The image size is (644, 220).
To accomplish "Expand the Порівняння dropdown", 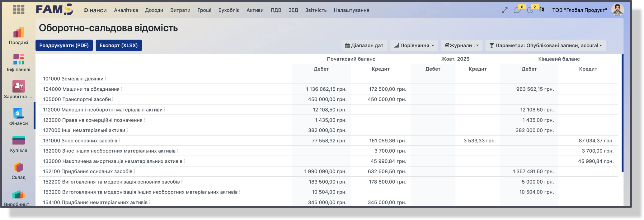I will [x=414, y=45].
